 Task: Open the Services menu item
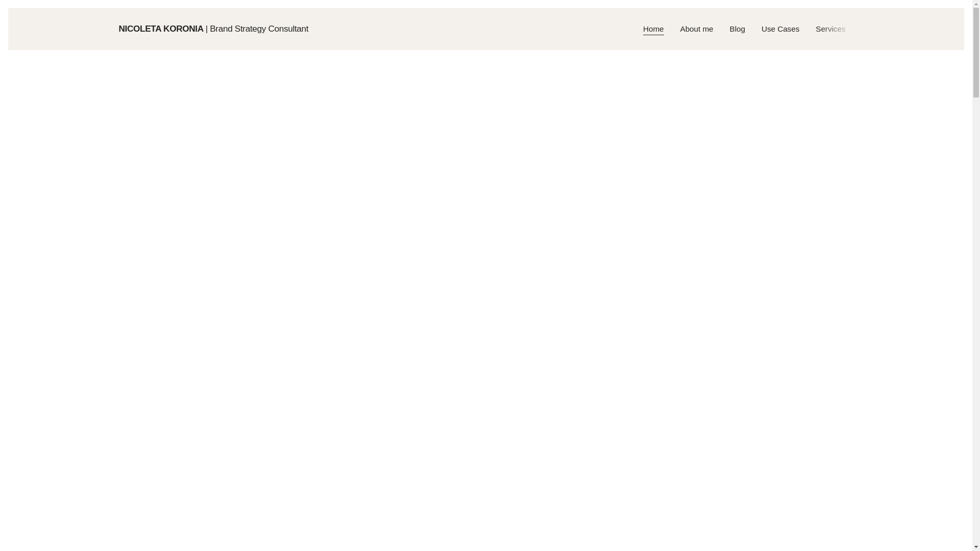point(830,29)
